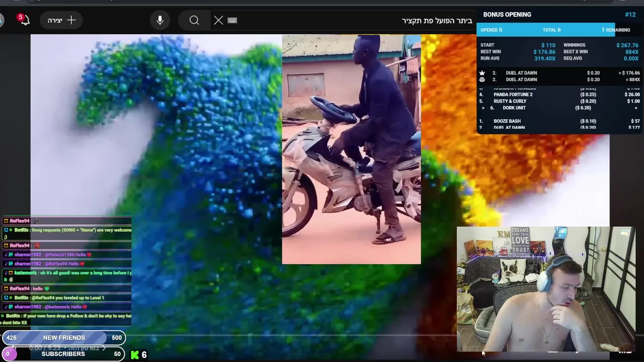Select the BOOZE BASH row
Viewport: 644px width, 362px height.
tap(559, 121)
